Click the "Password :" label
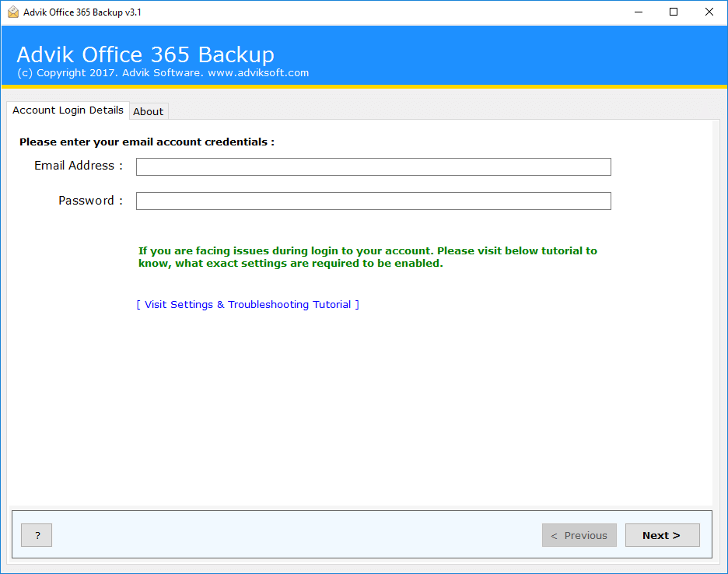The height and width of the screenshot is (574, 728). 90,201
